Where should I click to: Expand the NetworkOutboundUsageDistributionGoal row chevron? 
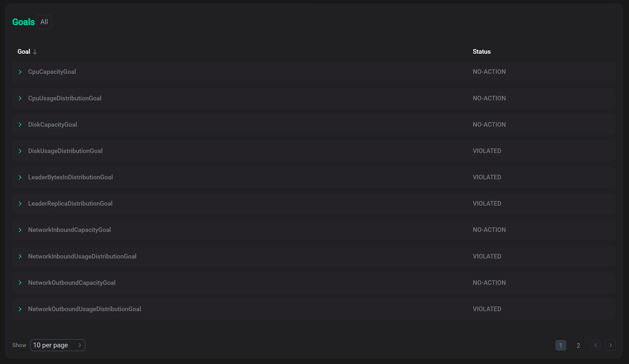20,309
